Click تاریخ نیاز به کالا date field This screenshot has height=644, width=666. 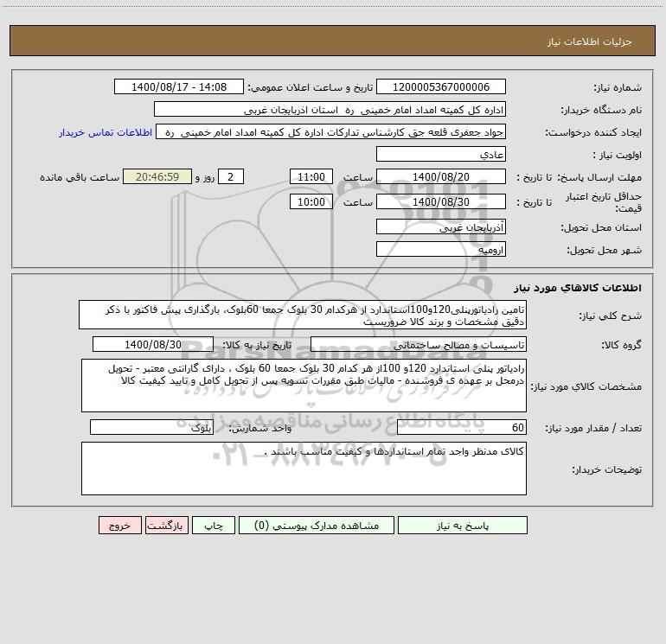point(153,344)
